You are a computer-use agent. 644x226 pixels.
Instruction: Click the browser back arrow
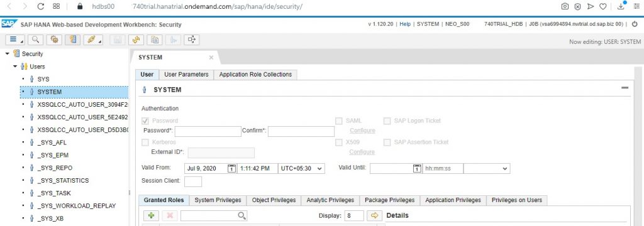coord(9,6)
